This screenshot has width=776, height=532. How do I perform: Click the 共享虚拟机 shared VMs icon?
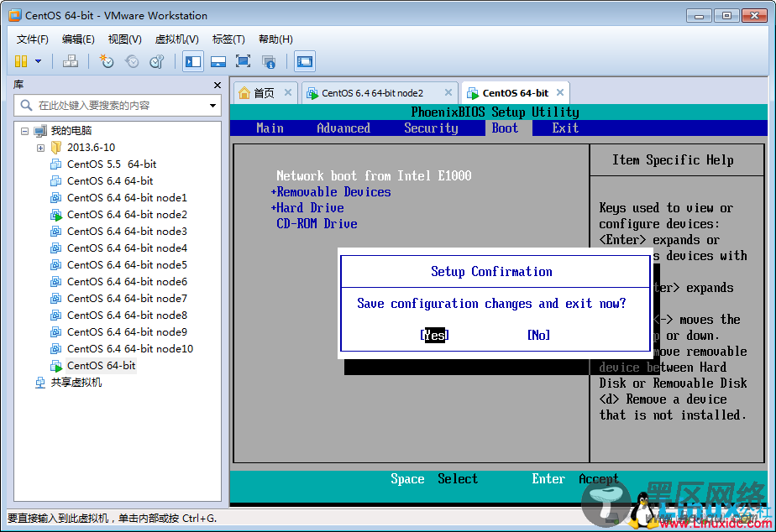tap(40, 383)
